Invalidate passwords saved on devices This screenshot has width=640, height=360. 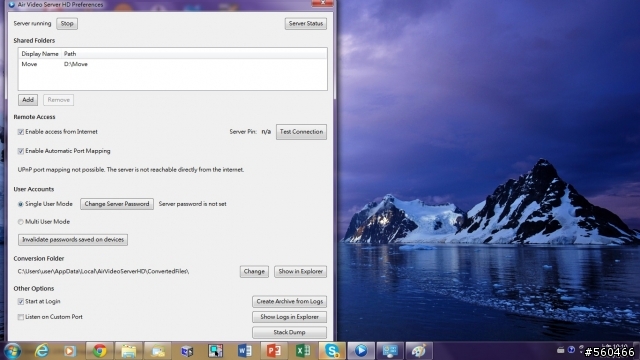point(73,240)
